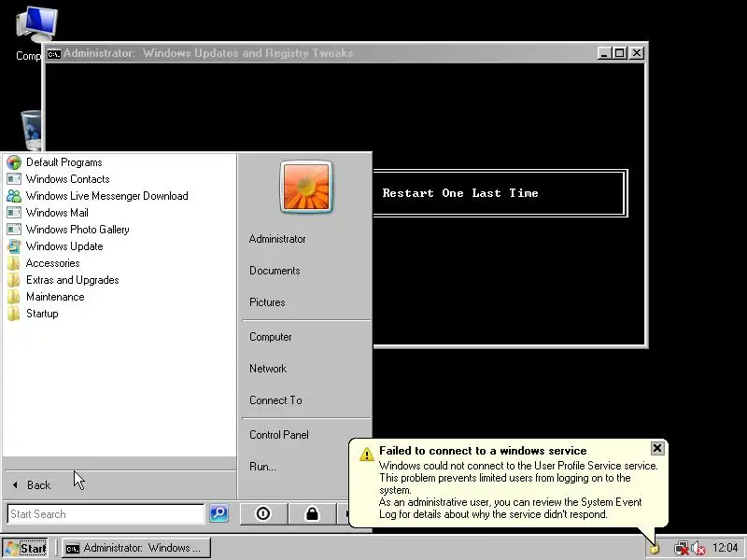The width and height of the screenshot is (747, 560).
Task: Open Windows Photo Gallery
Action: [78, 230]
